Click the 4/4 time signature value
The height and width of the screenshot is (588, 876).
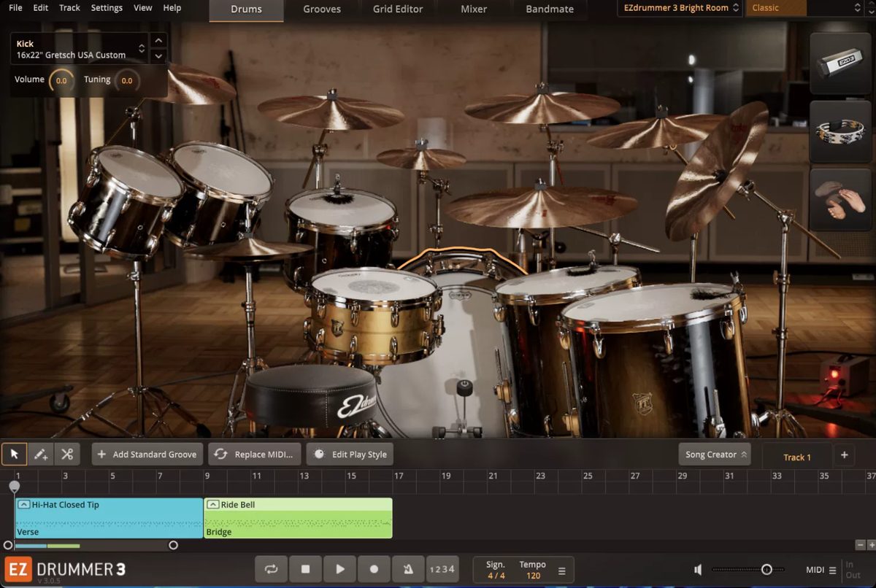click(x=496, y=576)
